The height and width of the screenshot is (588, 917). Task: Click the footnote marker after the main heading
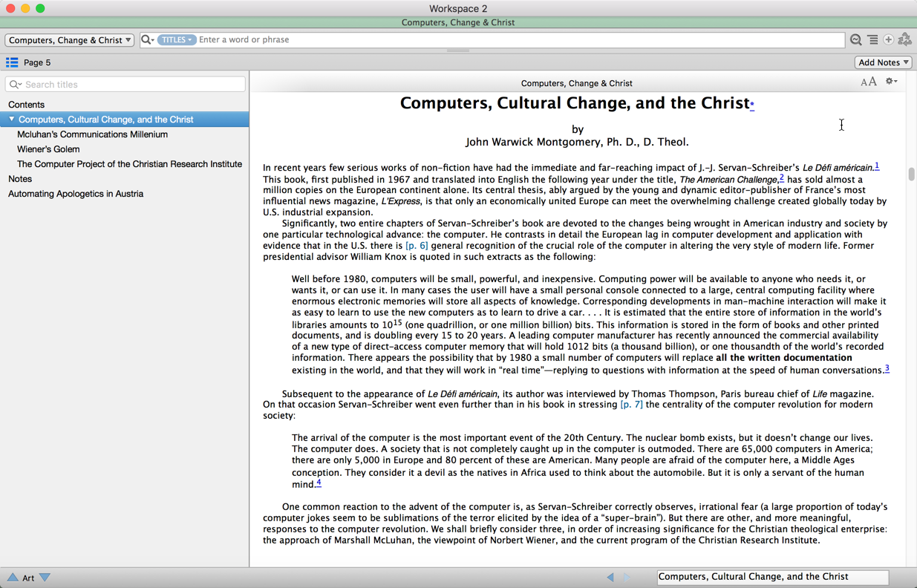(x=752, y=105)
